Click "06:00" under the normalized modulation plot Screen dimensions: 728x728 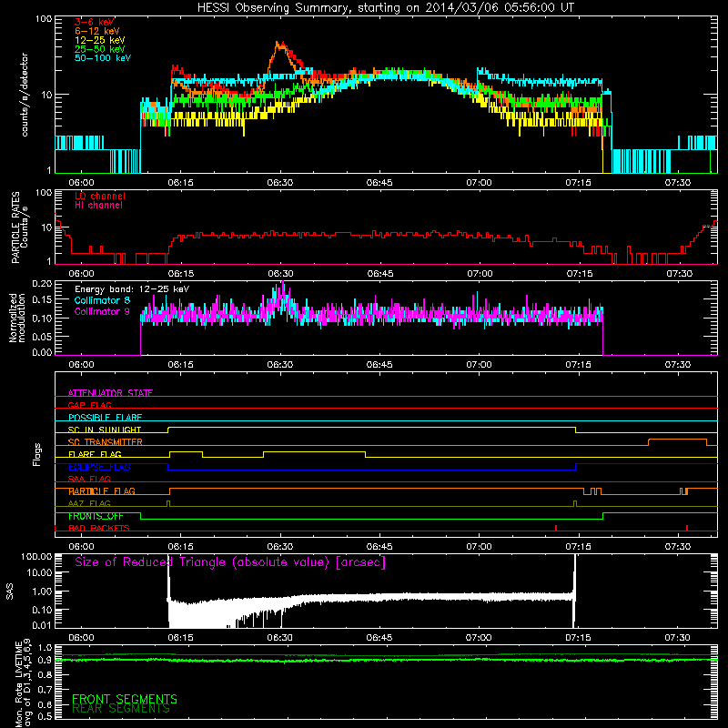coord(81,365)
